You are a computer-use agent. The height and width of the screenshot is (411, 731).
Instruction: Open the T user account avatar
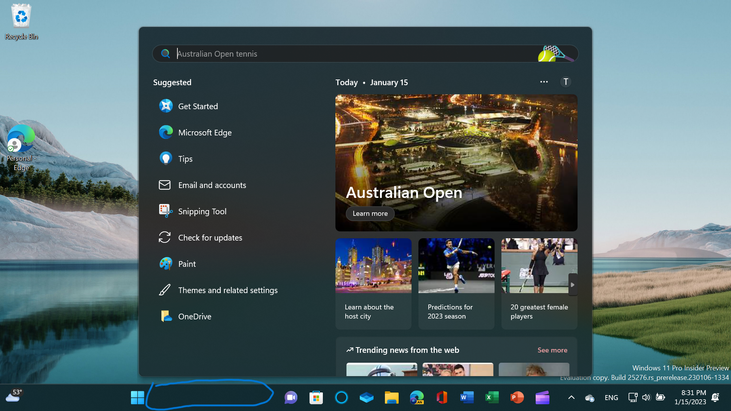tap(565, 82)
